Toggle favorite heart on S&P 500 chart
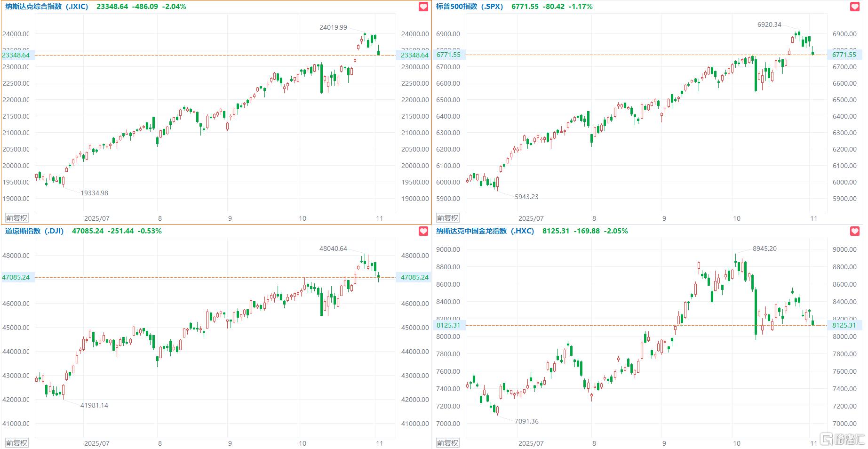868x449 pixels. (x=855, y=7)
